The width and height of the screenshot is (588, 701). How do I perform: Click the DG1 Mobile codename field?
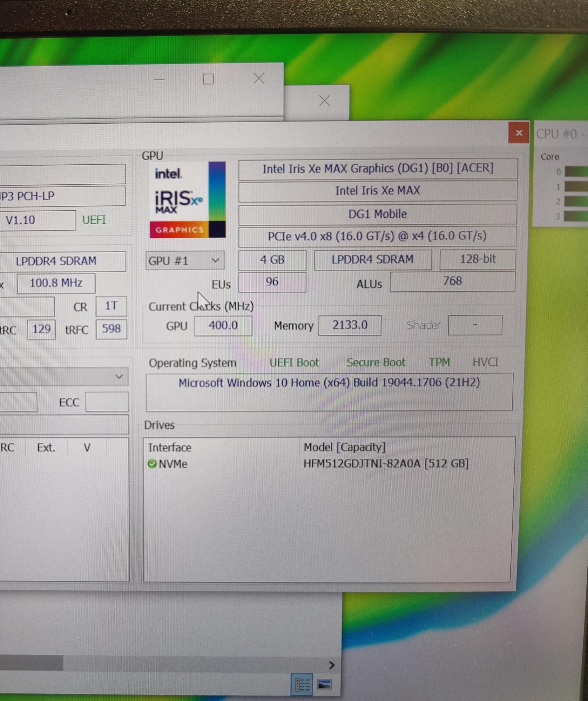[378, 214]
